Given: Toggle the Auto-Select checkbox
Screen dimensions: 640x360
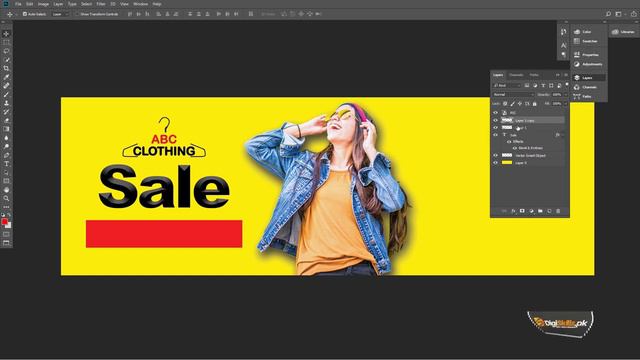Looking at the screenshot, I should pyautogui.click(x=24, y=14).
